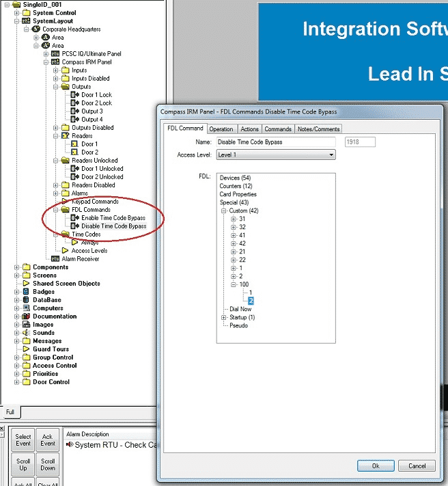Confirm the dialog with Ok
The image size is (448, 486).
pos(376,466)
